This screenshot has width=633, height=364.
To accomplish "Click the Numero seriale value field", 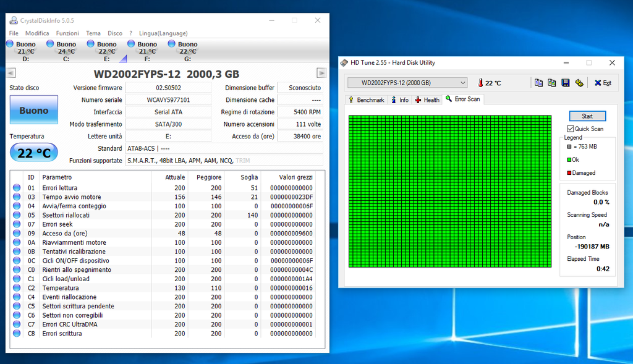I will (x=168, y=99).
